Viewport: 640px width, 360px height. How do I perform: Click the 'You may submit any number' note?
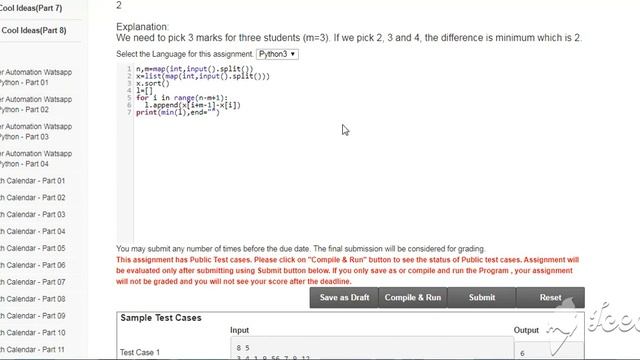[x=301, y=249]
